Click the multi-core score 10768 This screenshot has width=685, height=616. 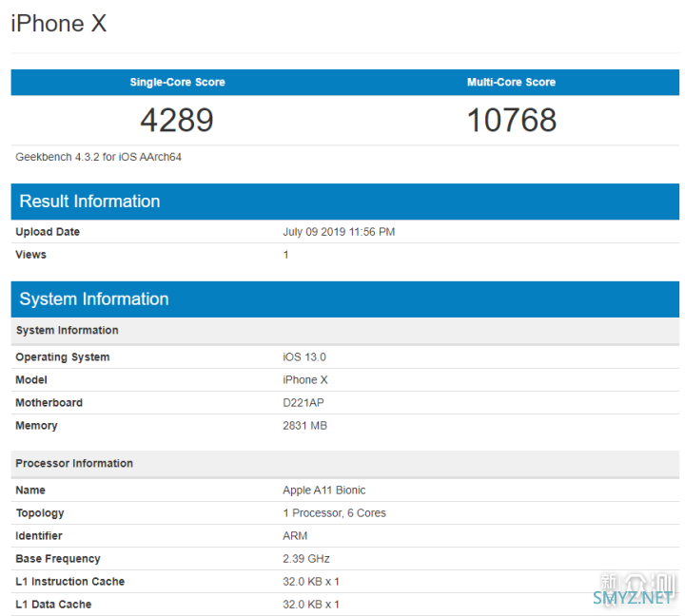click(x=512, y=120)
